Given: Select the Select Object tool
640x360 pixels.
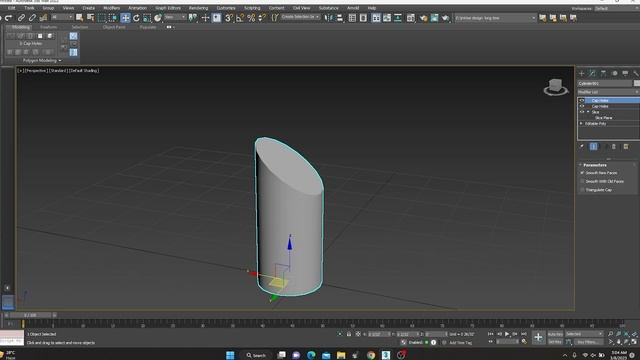Looking at the screenshot, I should tap(79, 18).
